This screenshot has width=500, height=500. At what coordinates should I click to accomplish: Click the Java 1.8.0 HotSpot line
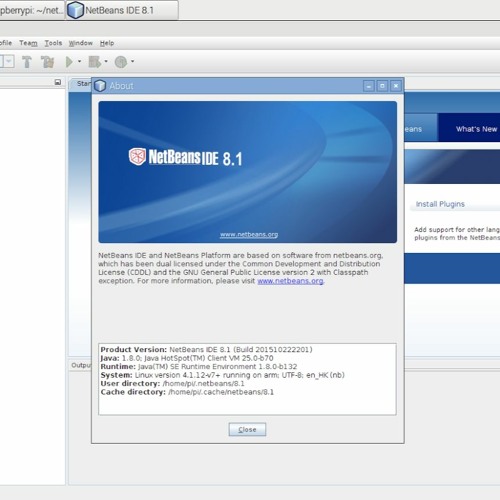coord(187,358)
